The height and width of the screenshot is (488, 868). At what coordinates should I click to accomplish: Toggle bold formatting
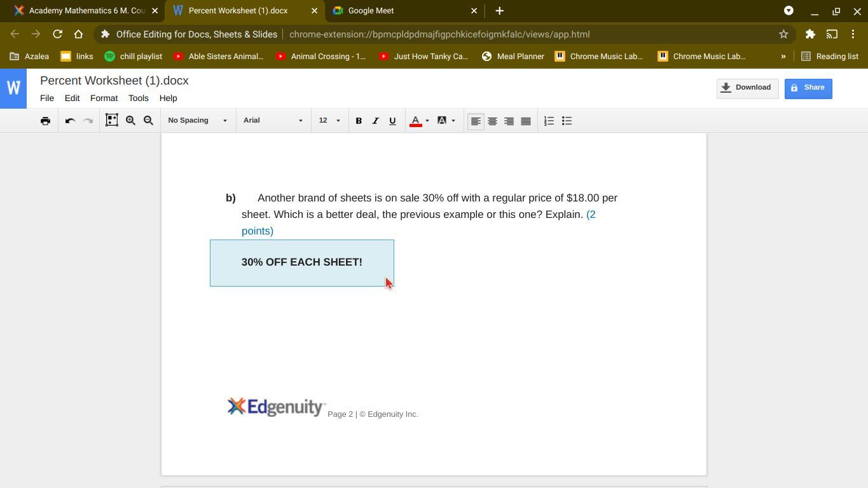359,121
